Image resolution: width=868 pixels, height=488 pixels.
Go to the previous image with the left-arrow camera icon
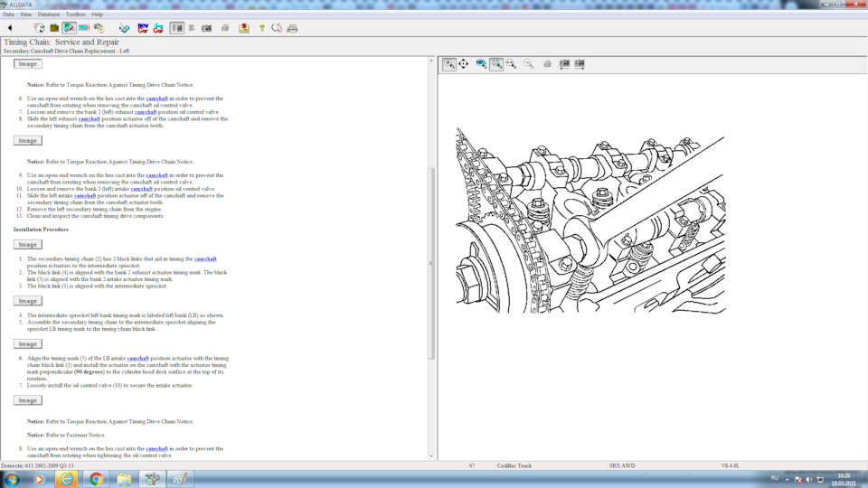[x=564, y=64]
